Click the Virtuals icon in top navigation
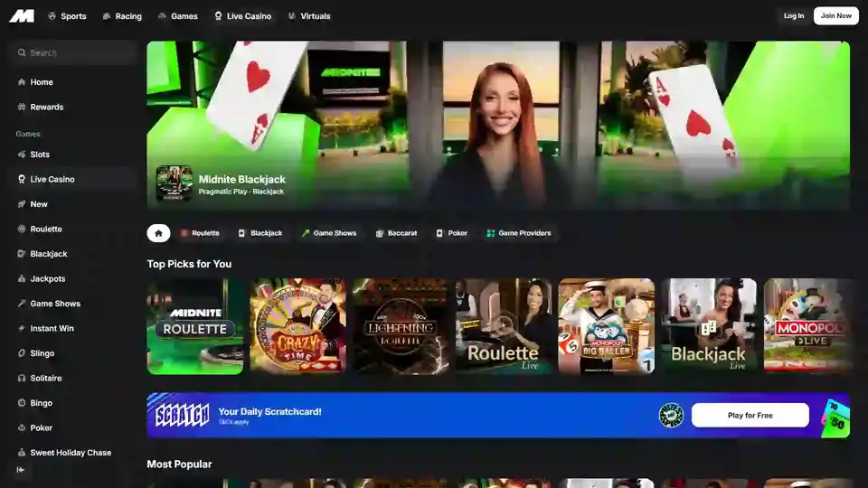The height and width of the screenshot is (488, 868). 292,16
